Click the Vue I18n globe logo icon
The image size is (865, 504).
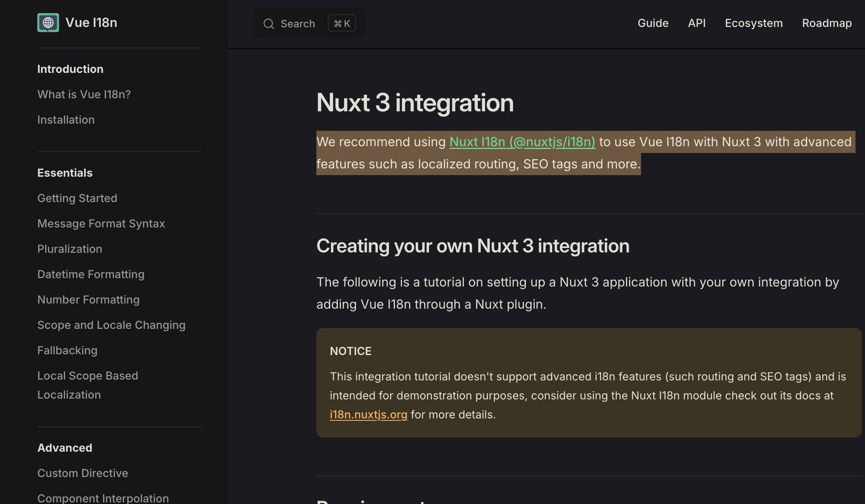(48, 23)
